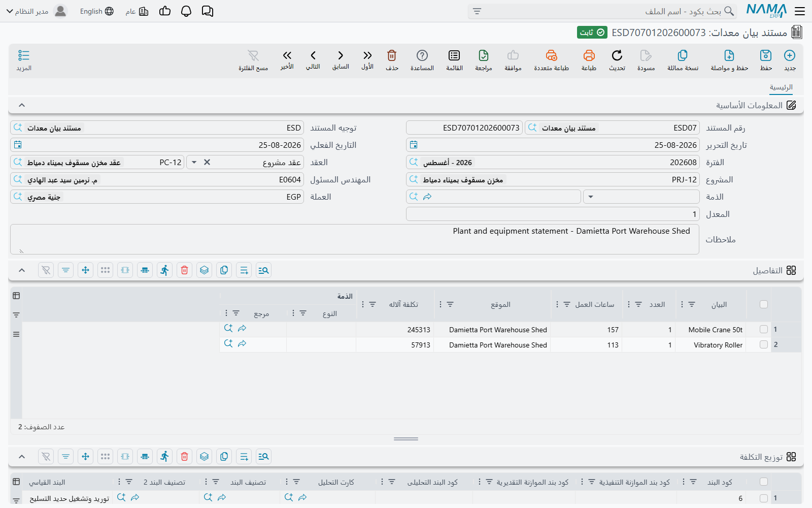
Task: Switch to the الرئيسية tab
Action: (781, 87)
